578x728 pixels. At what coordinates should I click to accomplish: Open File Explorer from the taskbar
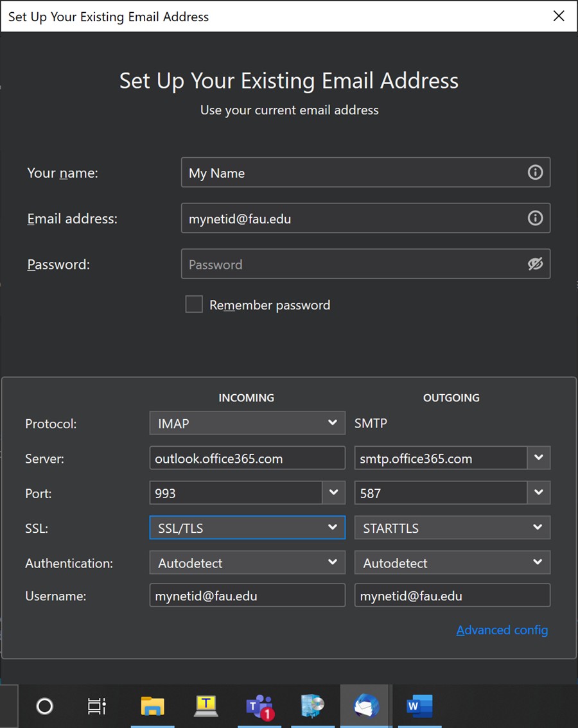[153, 707]
